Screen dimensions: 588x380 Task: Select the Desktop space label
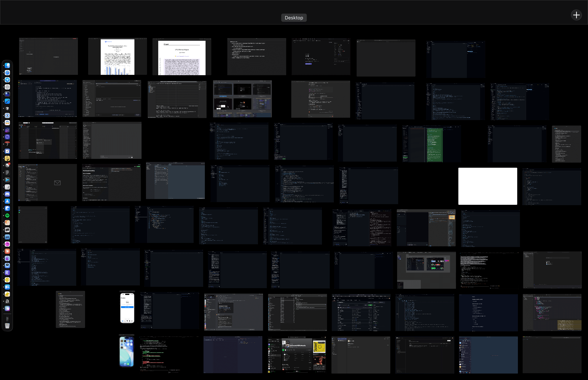click(x=294, y=18)
